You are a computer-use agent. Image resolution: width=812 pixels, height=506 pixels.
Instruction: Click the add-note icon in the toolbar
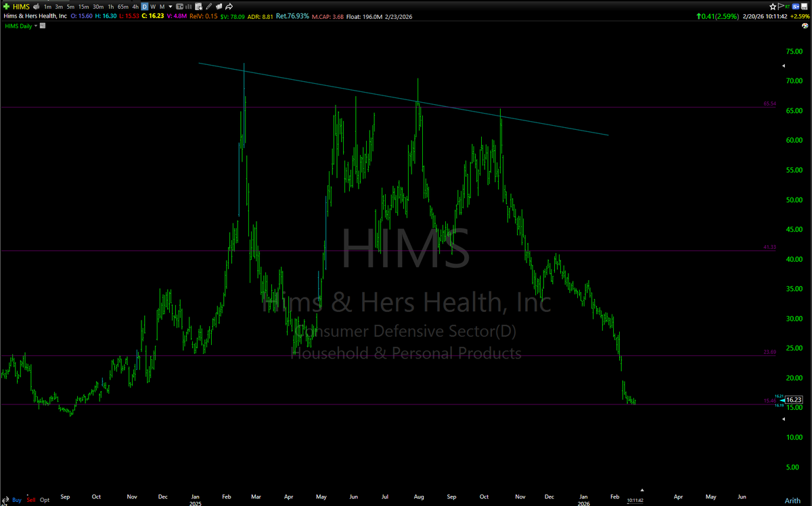tap(198, 7)
